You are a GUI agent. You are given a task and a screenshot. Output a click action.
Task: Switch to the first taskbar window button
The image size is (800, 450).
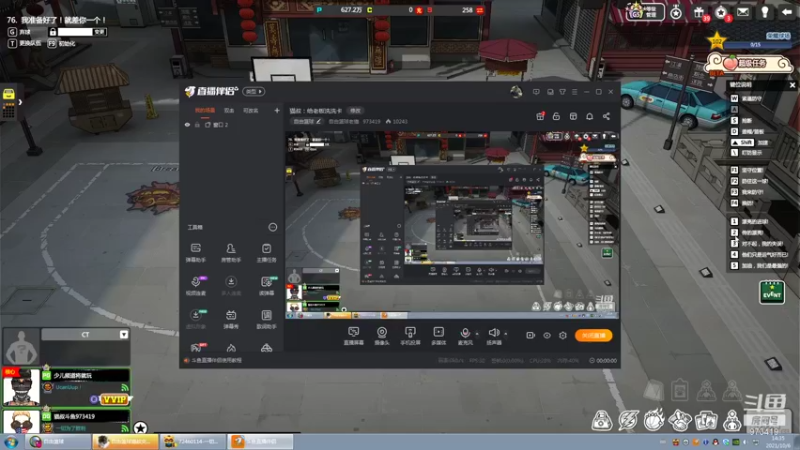57,442
